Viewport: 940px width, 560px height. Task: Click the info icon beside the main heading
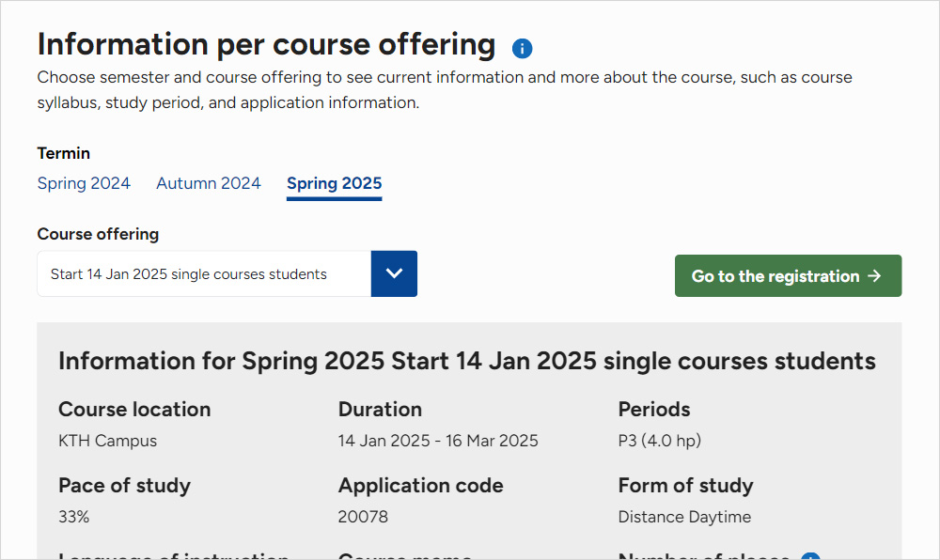coord(523,48)
